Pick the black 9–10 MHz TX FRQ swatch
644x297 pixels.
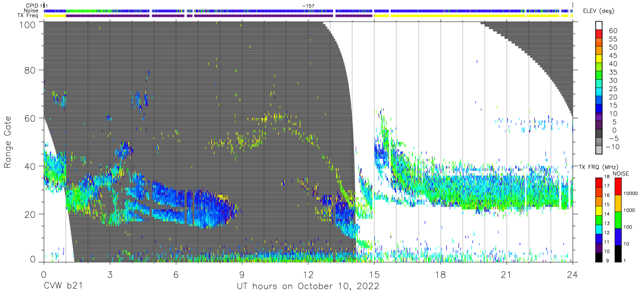click(x=599, y=257)
